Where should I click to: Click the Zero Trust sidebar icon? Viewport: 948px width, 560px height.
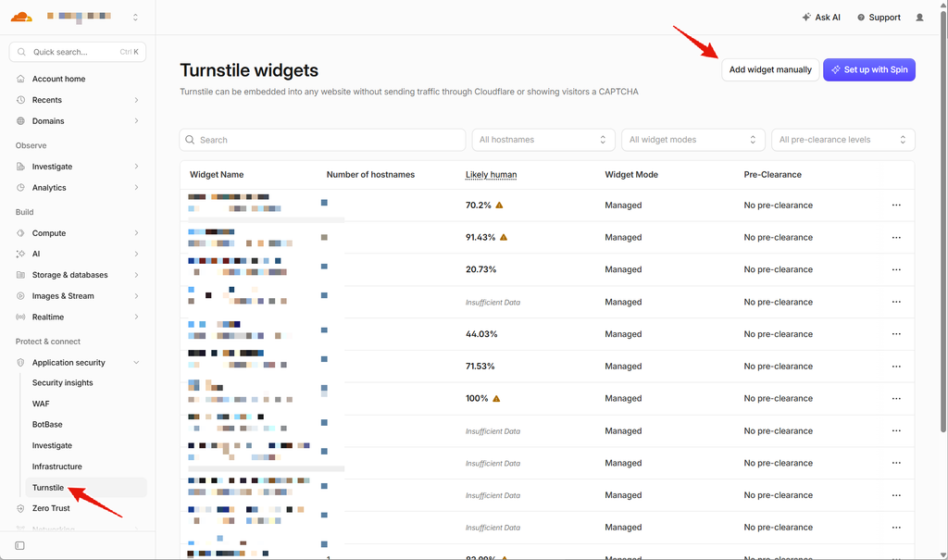(20, 508)
